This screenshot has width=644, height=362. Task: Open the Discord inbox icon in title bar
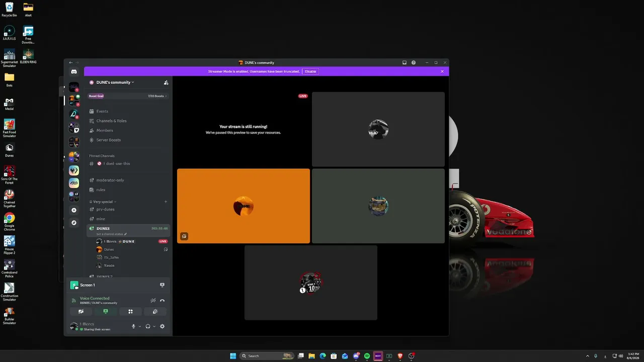[404, 63]
